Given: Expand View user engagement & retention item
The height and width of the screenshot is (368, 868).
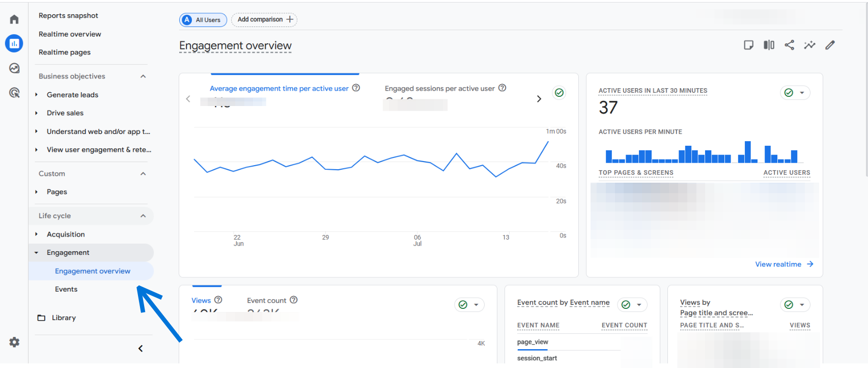Looking at the screenshot, I should pos(37,150).
